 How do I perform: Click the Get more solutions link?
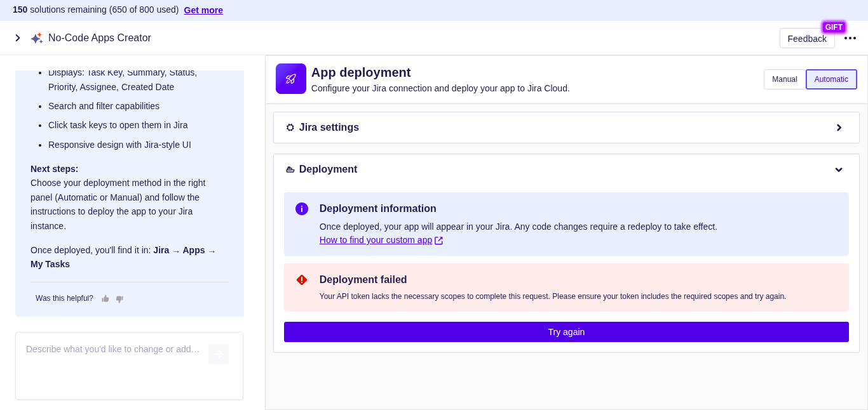coord(203,10)
